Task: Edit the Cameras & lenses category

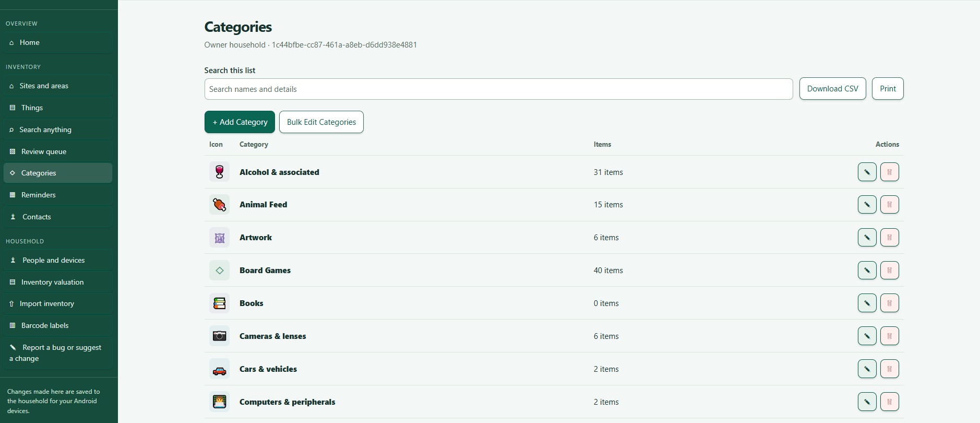Action: coord(867,336)
